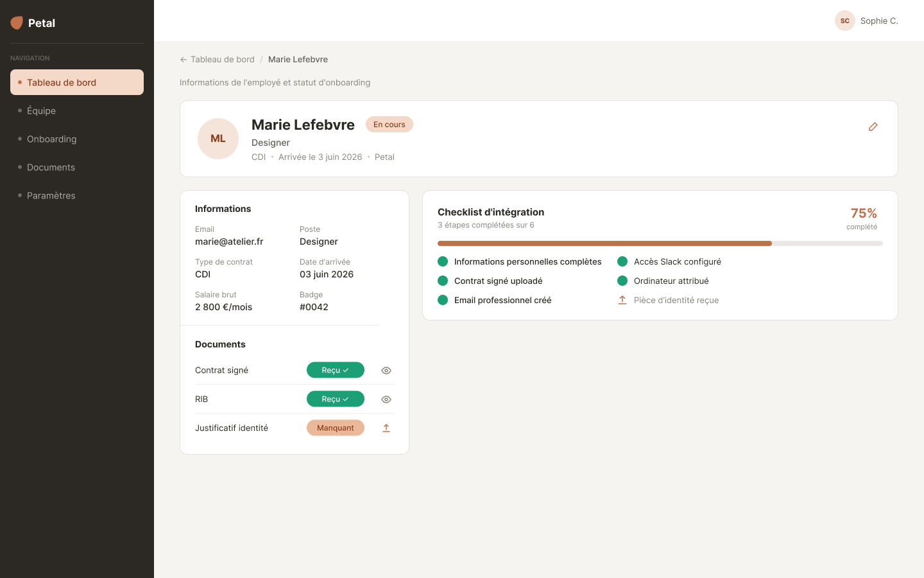This screenshot has height=578, width=924.
Task: Toggle the Contrat signé uploadé step
Action: [443, 281]
